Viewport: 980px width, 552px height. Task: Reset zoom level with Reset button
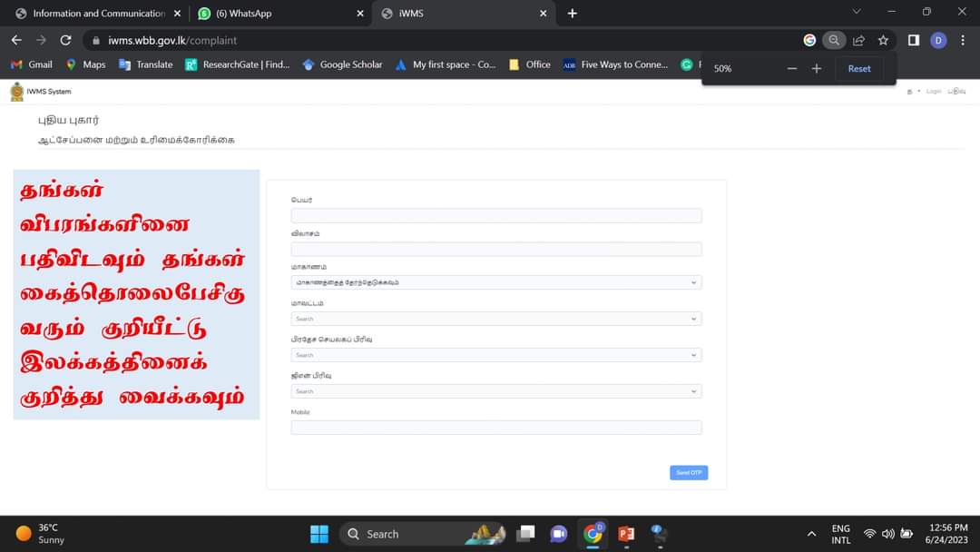click(x=858, y=69)
